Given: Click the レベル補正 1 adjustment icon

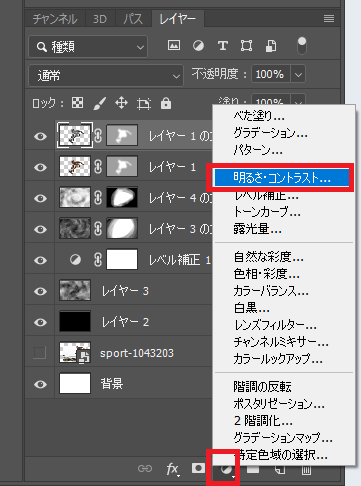Looking at the screenshot, I should tap(75, 260).
